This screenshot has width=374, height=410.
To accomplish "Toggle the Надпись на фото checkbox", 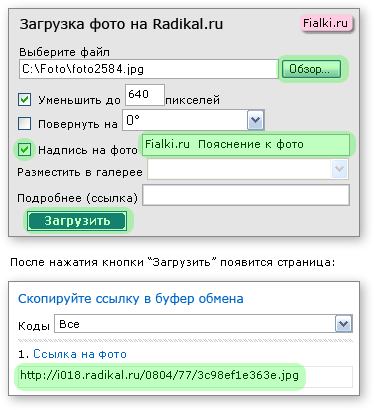I will pyautogui.click(x=24, y=149).
